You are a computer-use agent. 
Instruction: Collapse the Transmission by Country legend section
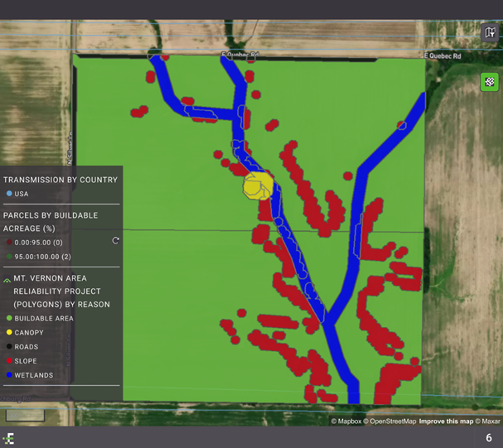tap(54, 180)
